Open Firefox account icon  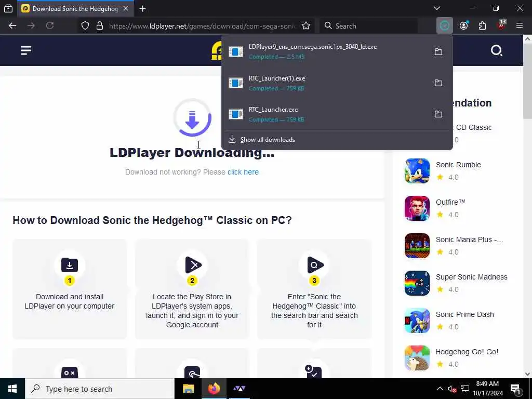(x=463, y=26)
